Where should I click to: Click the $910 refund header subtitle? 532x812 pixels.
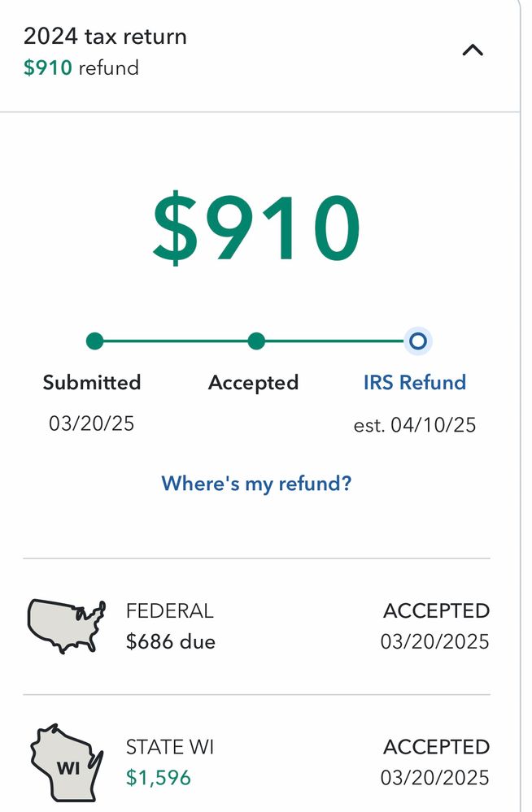[81, 68]
